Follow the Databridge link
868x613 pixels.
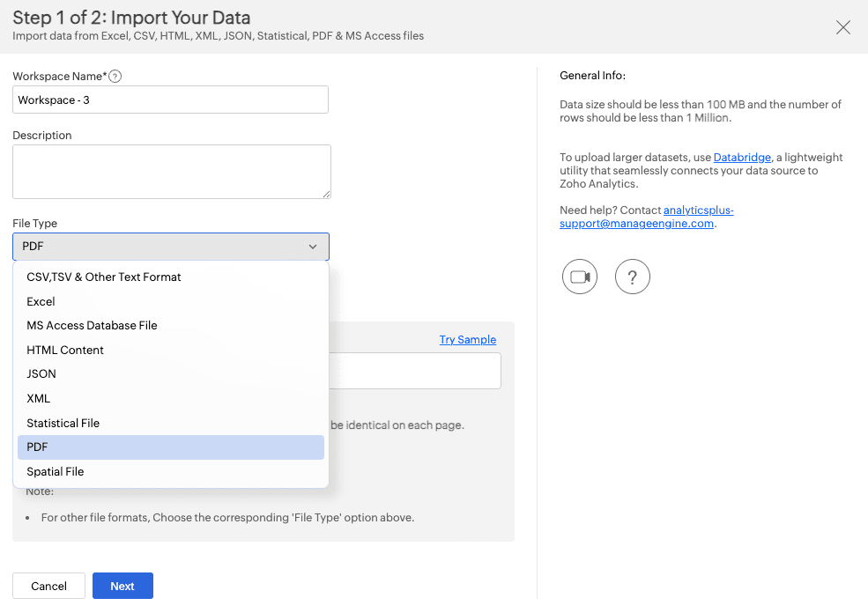(x=742, y=158)
